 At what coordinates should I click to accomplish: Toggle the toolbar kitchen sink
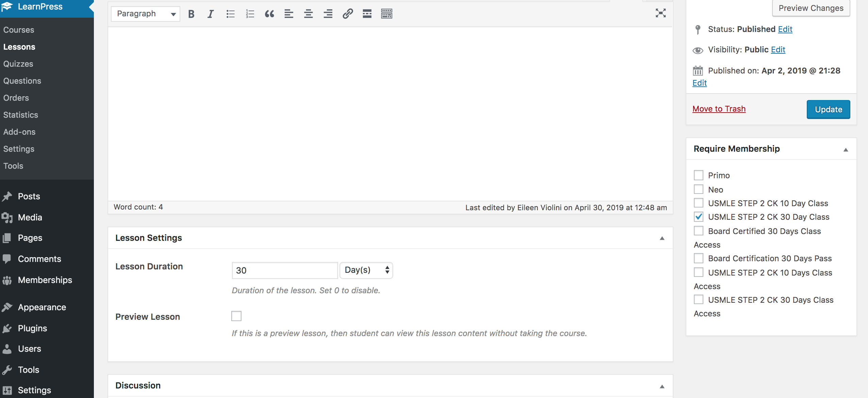pos(387,14)
